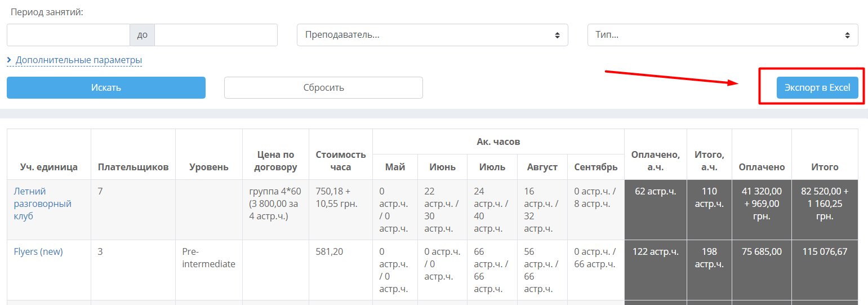Image resolution: width=868 pixels, height=305 pixels.
Task: Click the 581,20 hourly cost cell
Action: 341,270
